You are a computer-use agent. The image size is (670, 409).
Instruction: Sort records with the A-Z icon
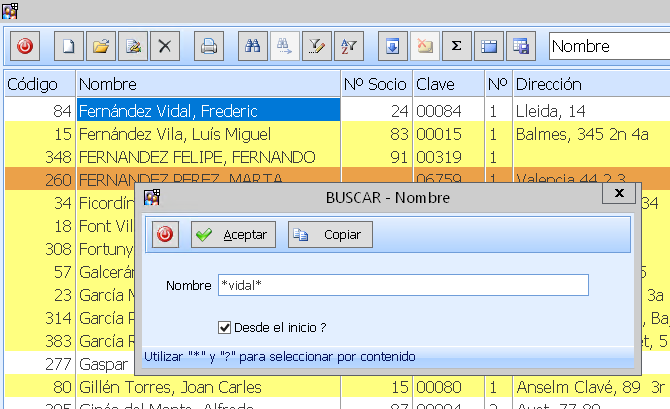349,46
